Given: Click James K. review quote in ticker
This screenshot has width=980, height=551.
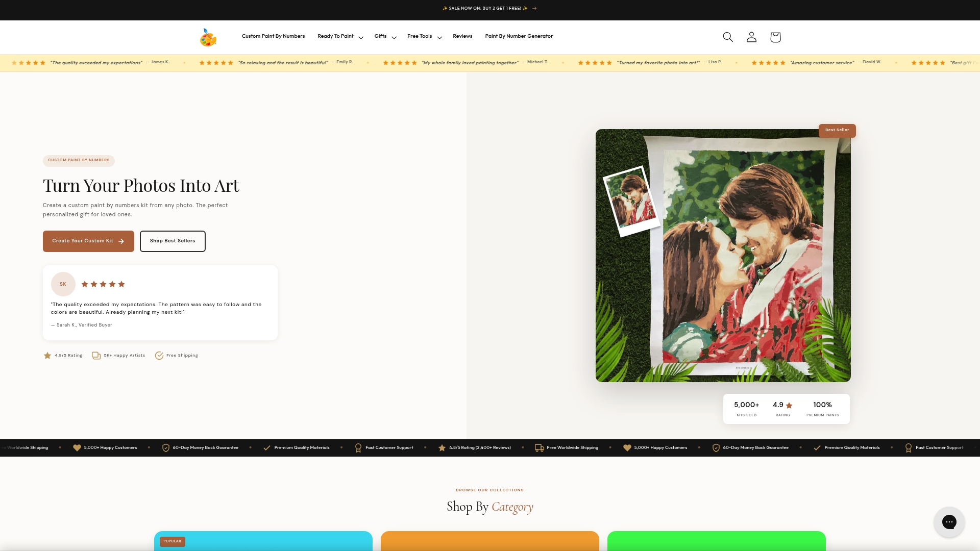Looking at the screenshot, I should 96,63.
